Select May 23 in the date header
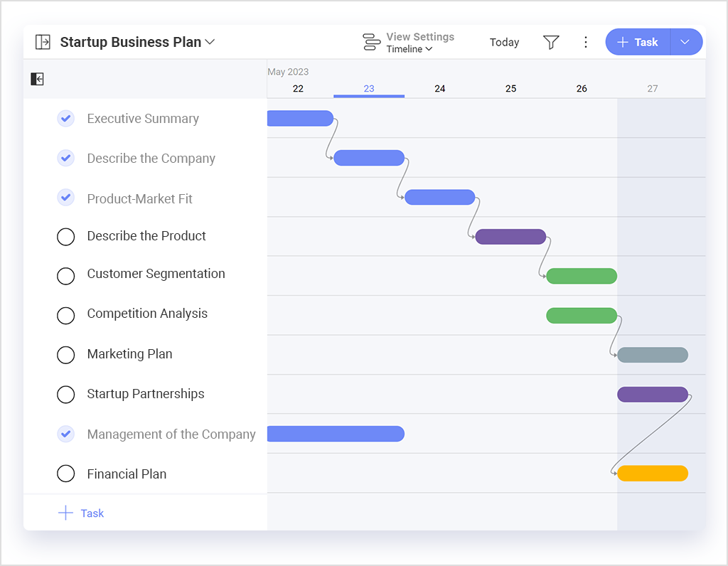 coord(369,89)
